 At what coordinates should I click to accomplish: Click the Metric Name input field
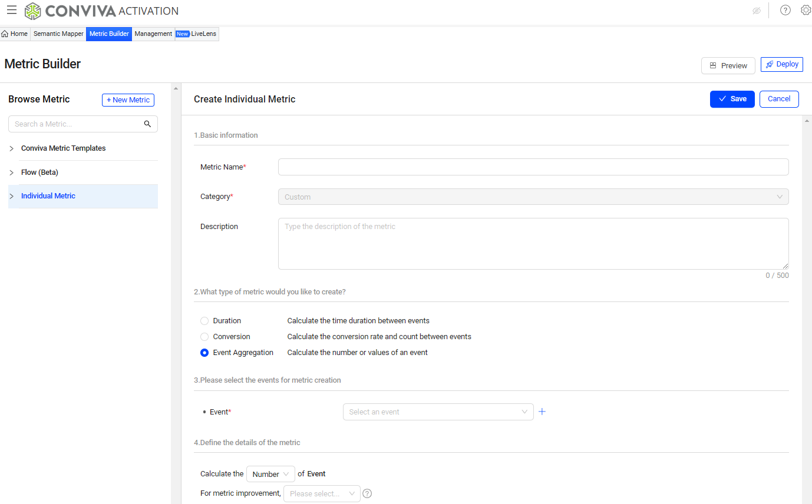tap(533, 167)
